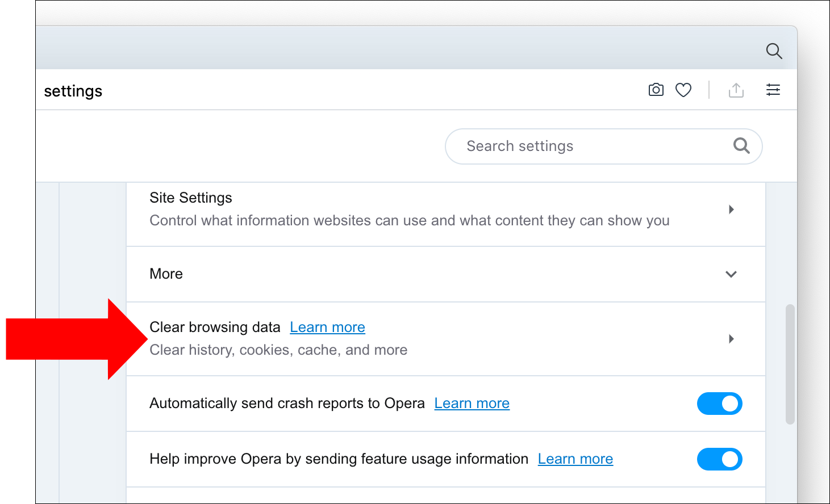Click the magnifier icon in the tab bar
The height and width of the screenshot is (504, 830).
[x=774, y=51]
